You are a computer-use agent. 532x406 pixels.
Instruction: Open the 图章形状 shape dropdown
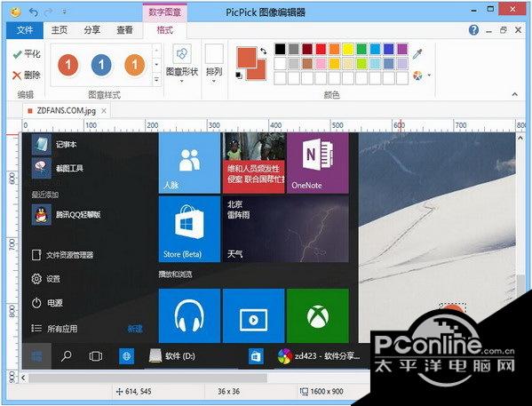pos(182,65)
